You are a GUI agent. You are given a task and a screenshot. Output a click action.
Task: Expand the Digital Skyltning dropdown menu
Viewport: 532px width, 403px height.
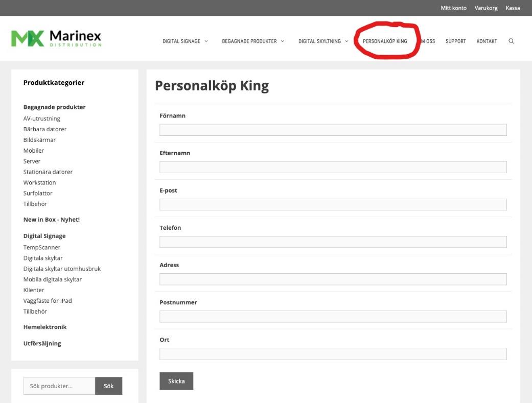323,41
